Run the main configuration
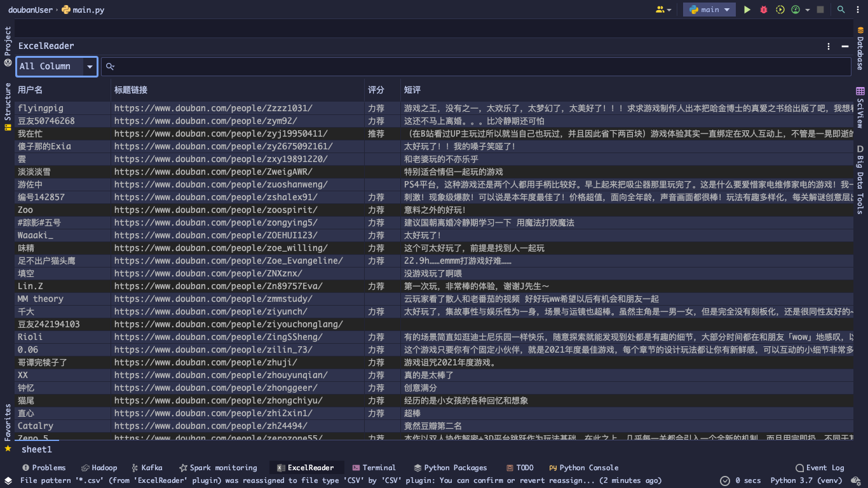868x488 pixels. click(747, 10)
